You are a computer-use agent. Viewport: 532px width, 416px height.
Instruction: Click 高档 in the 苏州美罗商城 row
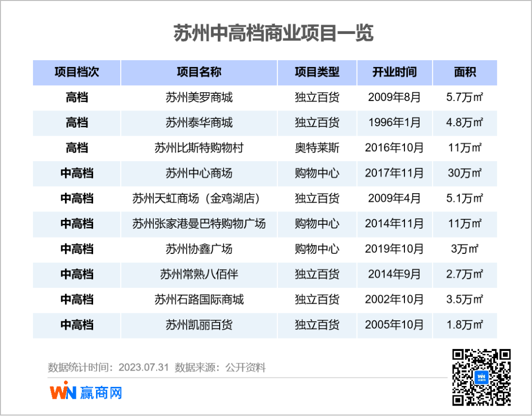(x=77, y=98)
